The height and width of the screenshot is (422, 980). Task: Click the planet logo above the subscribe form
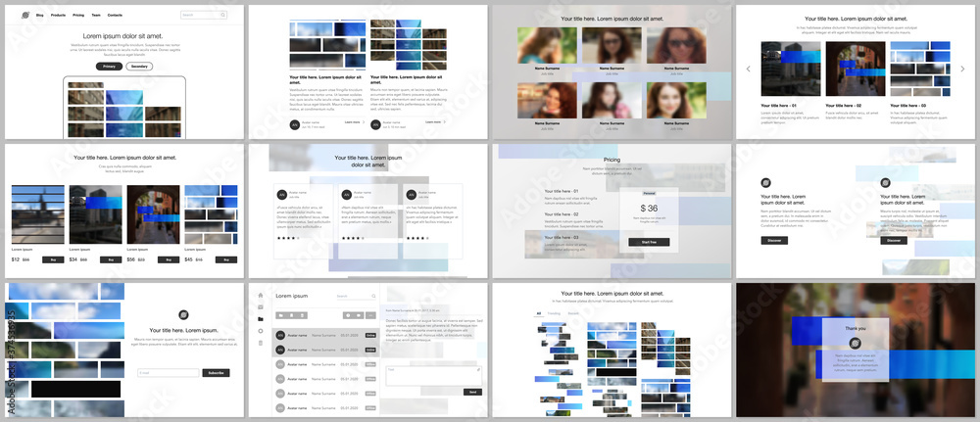pyautogui.click(x=183, y=315)
